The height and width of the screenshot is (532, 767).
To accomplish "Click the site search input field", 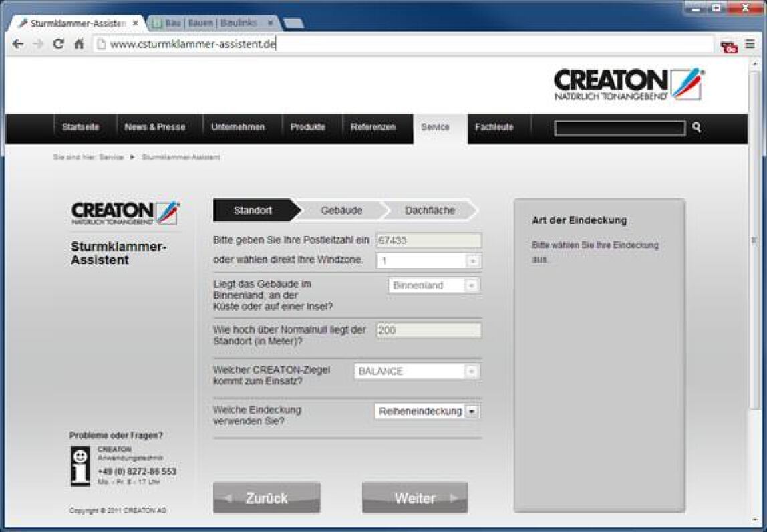I will point(620,128).
